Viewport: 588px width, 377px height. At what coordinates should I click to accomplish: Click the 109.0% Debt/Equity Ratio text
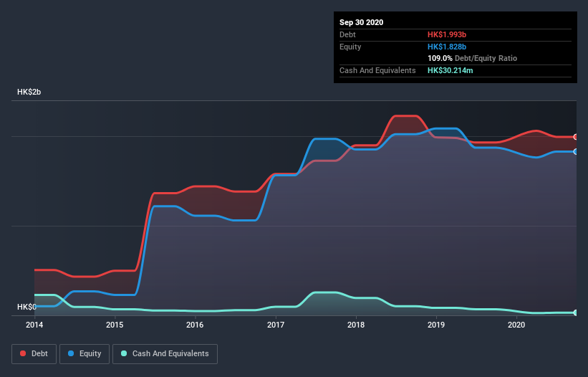[472, 58]
